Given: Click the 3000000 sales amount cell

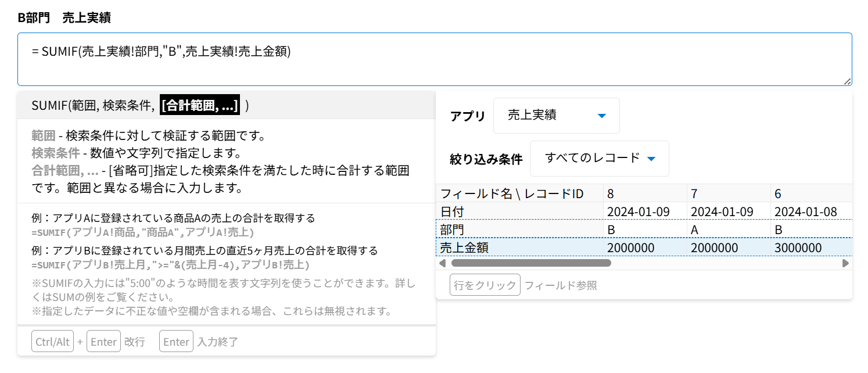Looking at the screenshot, I should (798, 248).
